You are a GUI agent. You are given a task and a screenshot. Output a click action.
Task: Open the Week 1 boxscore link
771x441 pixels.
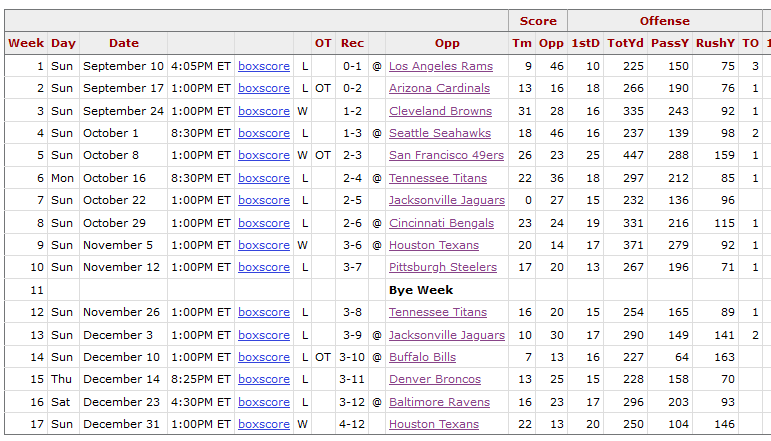264,66
